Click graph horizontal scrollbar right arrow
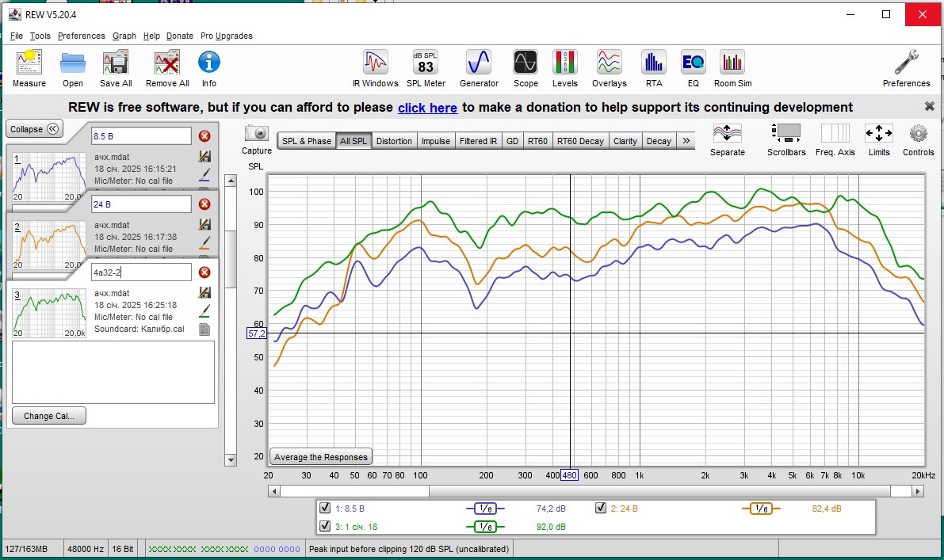The image size is (944, 560). 918,491
